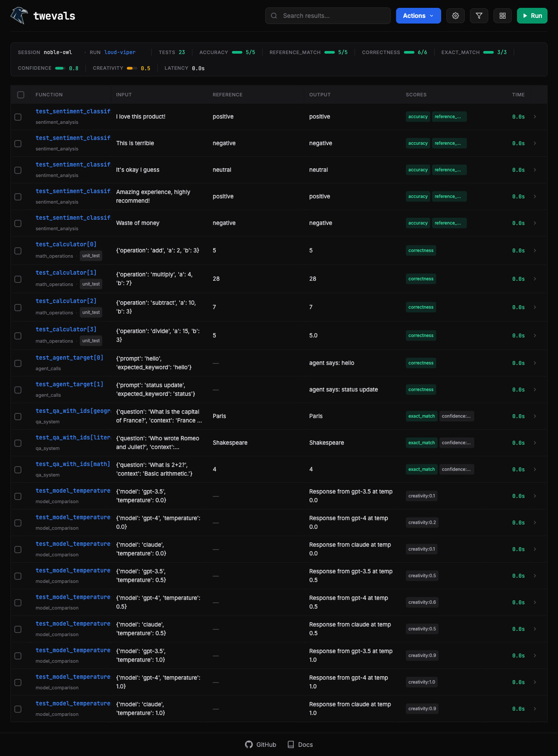The width and height of the screenshot is (558, 756).
Task: Check the 'Waste of money' row checkbox
Action: (18, 223)
